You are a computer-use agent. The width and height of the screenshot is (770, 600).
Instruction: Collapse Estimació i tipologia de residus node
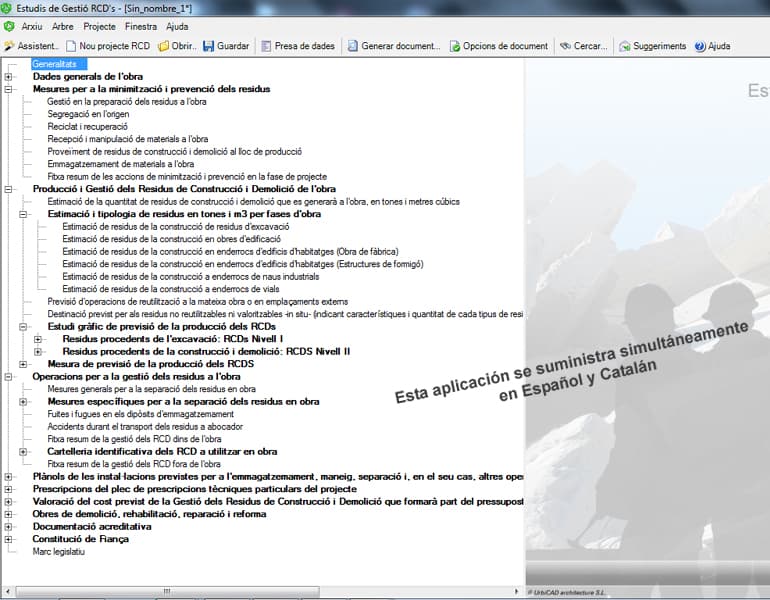click(x=23, y=214)
